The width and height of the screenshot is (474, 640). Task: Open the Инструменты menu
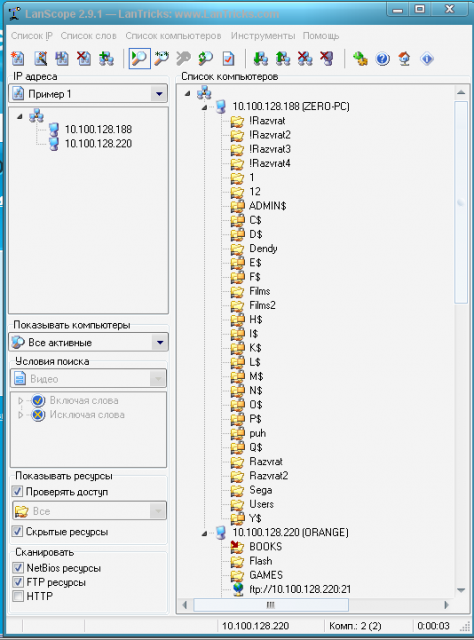263,36
